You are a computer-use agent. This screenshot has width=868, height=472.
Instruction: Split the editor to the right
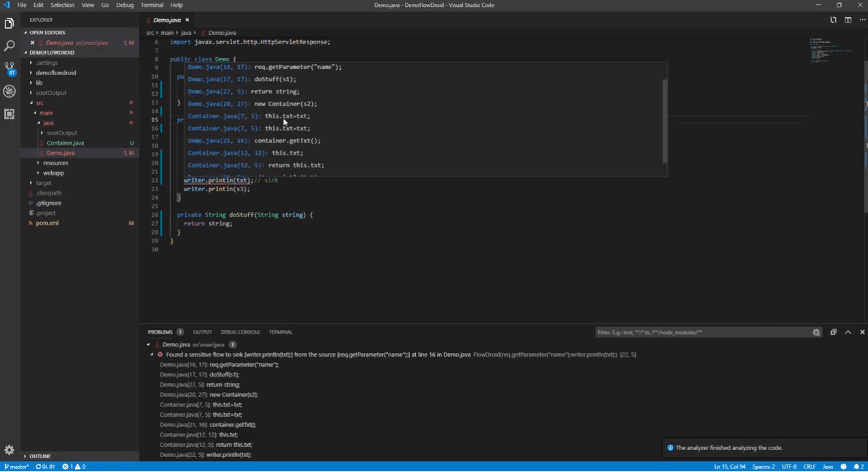tap(848, 20)
